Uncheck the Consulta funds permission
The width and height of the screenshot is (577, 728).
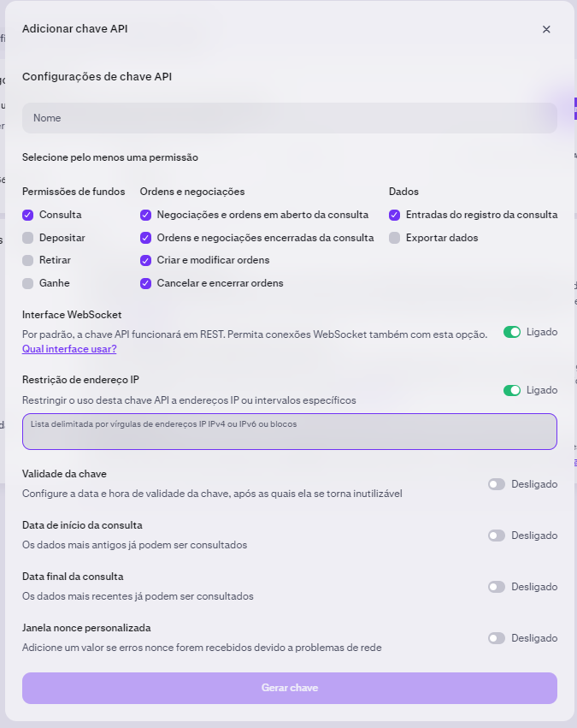tap(28, 215)
